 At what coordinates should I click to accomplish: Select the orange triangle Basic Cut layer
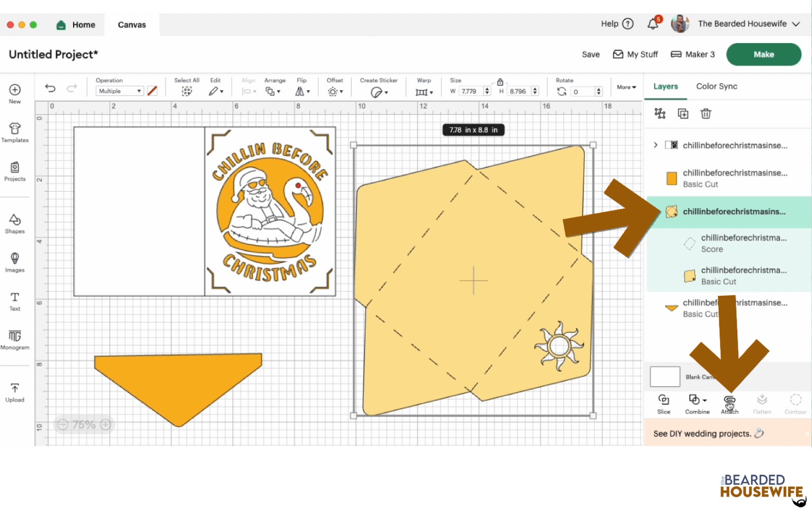728,308
